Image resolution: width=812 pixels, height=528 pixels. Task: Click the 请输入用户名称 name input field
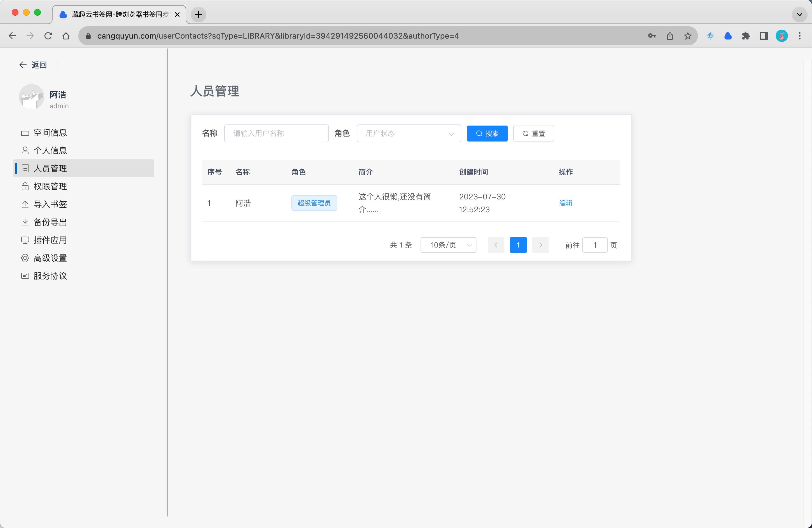click(276, 133)
